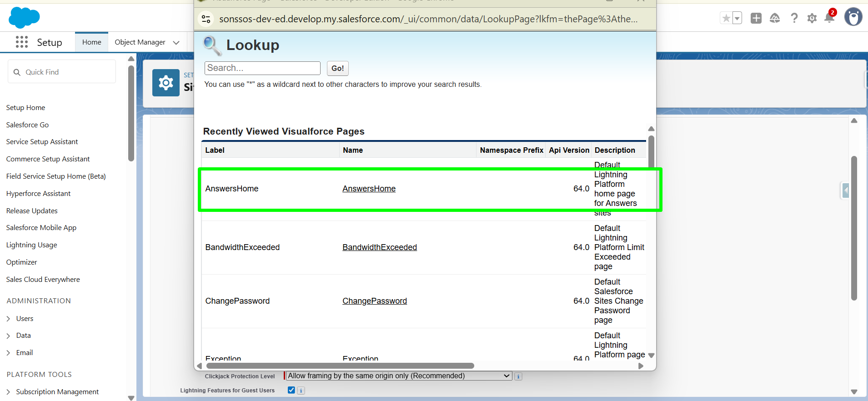The height and width of the screenshot is (401, 868).
Task: Open Release Updates in sidebar
Action: 32,211
